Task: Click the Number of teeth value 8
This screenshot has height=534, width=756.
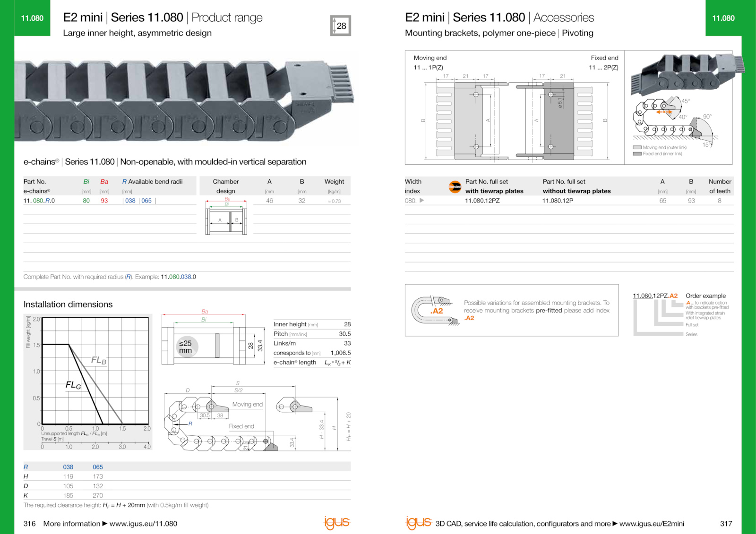Action: pyautogui.click(x=720, y=201)
